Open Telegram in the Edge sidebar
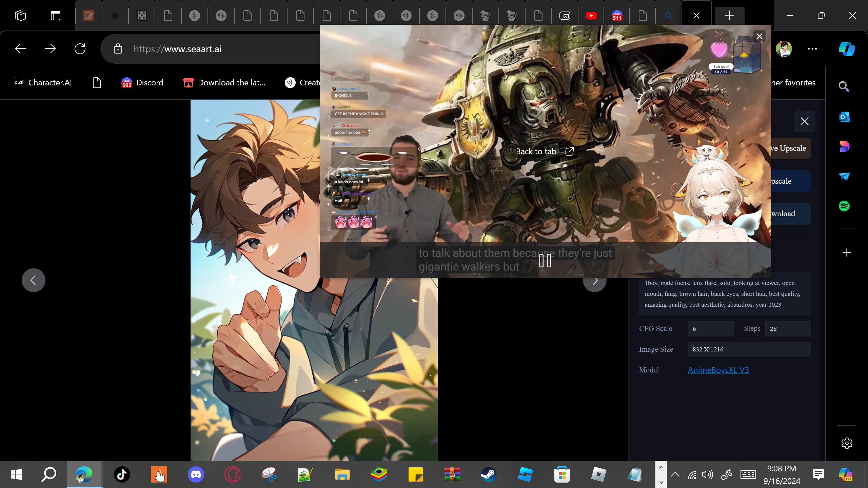Image resolution: width=868 pixels, height=488 pixels. pyautogui.click(x=844, y=176)
